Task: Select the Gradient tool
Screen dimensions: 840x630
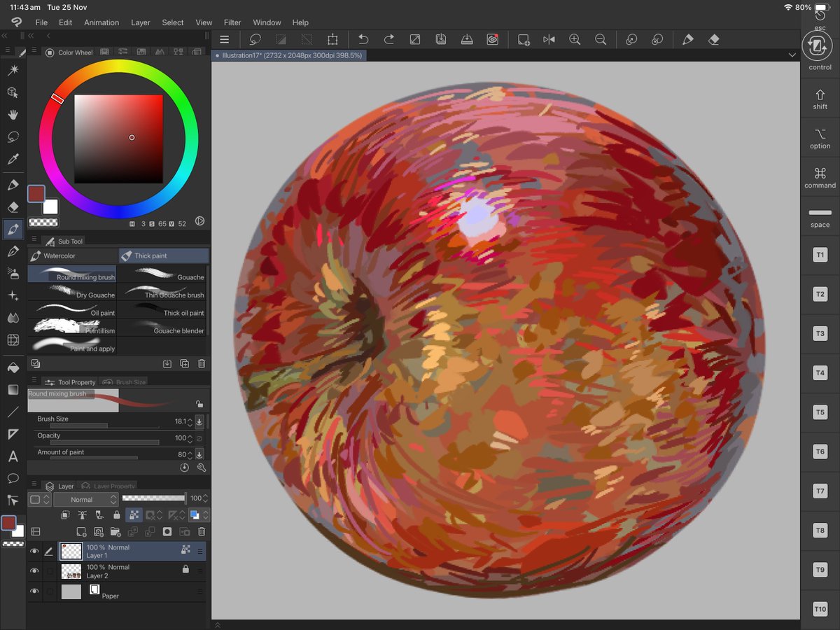Action: [x=13, y=390]
